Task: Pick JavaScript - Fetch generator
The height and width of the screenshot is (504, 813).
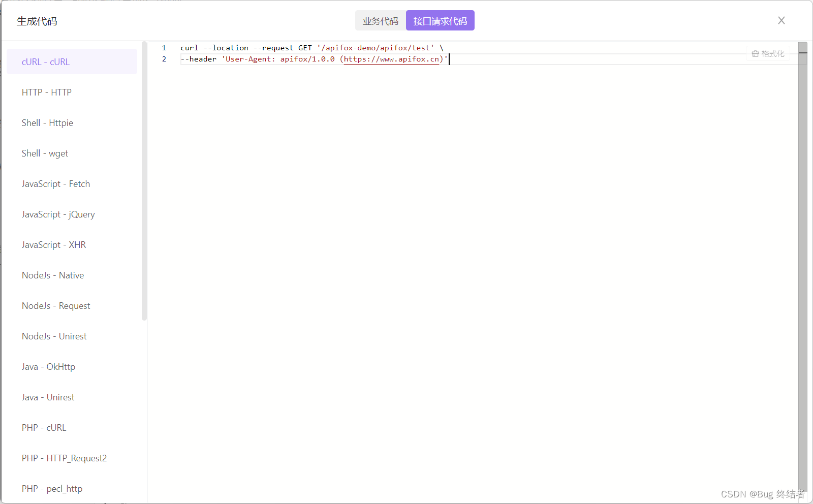Action: 72,183
